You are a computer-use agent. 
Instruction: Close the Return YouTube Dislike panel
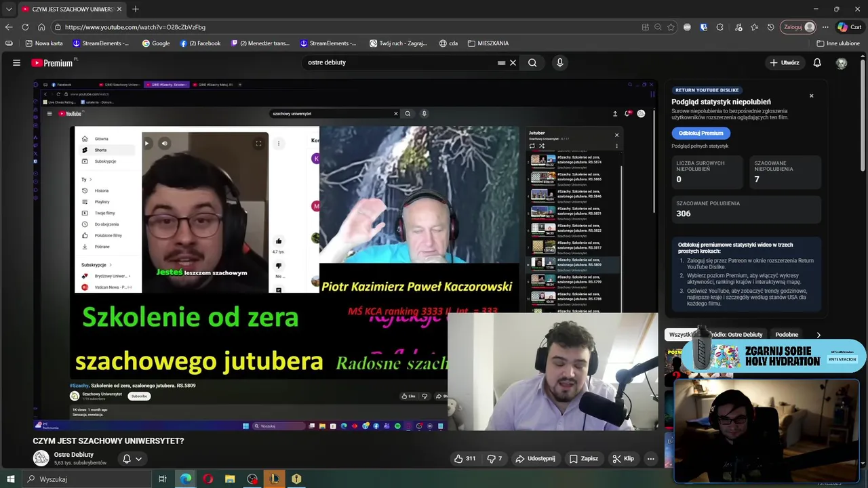pos(811,96)
